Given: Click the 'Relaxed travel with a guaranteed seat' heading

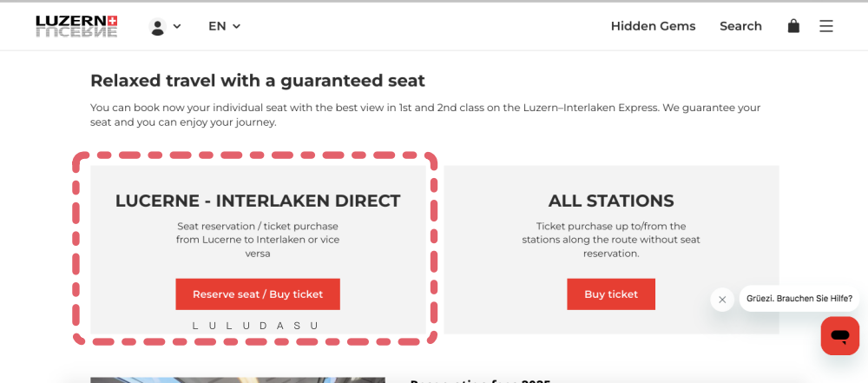Looking at the screenshot, I should [x=258, y=81].
